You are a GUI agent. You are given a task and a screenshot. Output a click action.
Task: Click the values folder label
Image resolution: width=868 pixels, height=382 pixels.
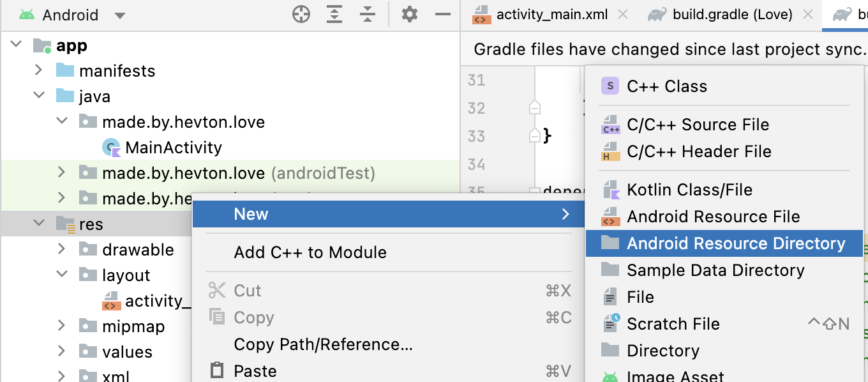tap(127, 352)
